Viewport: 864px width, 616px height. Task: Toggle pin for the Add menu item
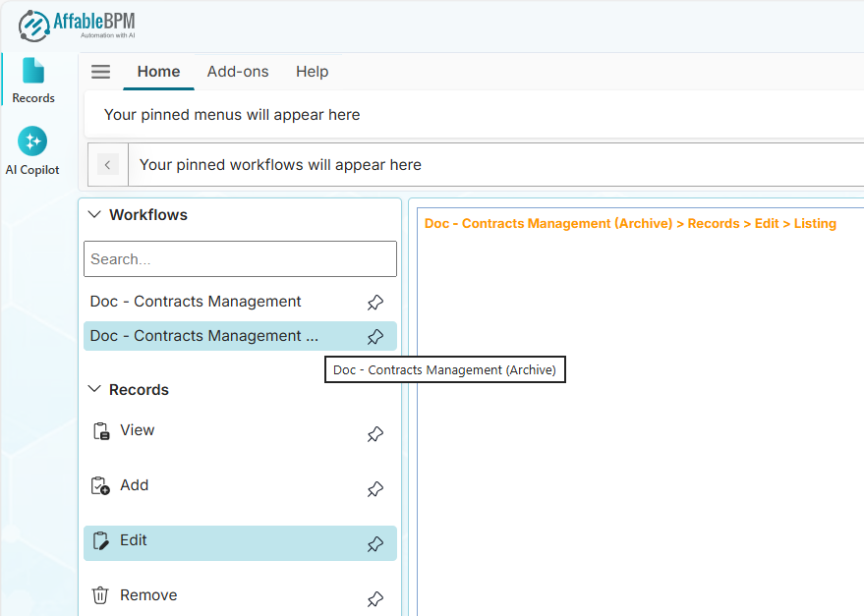(374, 489)
